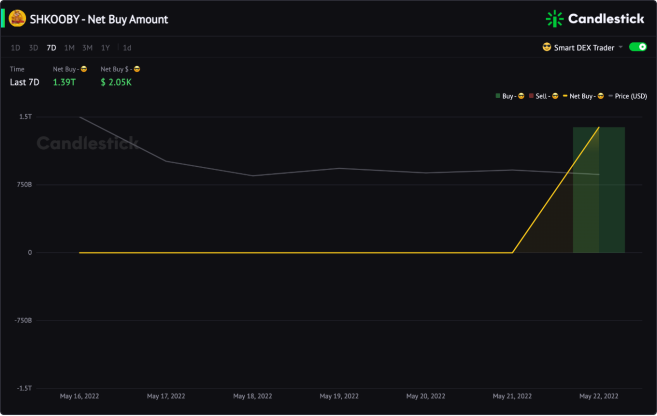Select the 1d interval option
This screenshot has width=657, height=416.
127,48
